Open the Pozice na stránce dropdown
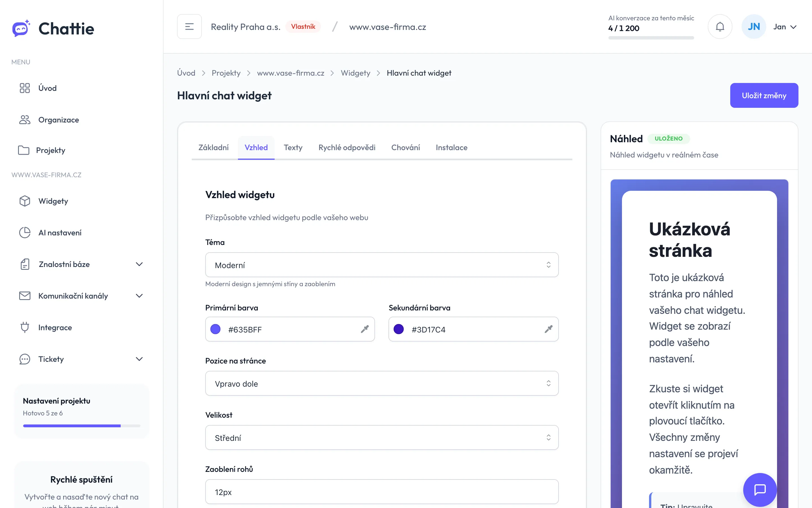The width and height of the screenshot is (812, 508). coord(382,383)
